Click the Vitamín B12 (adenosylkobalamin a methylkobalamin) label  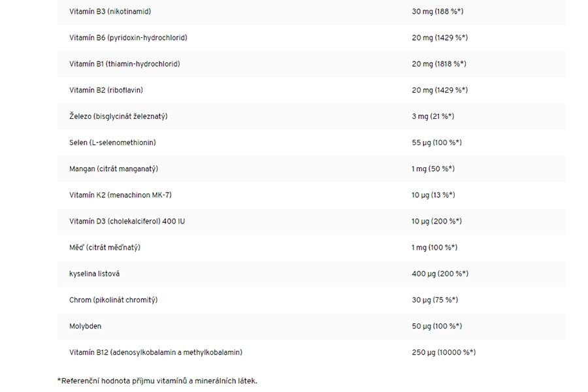point(155,352)
